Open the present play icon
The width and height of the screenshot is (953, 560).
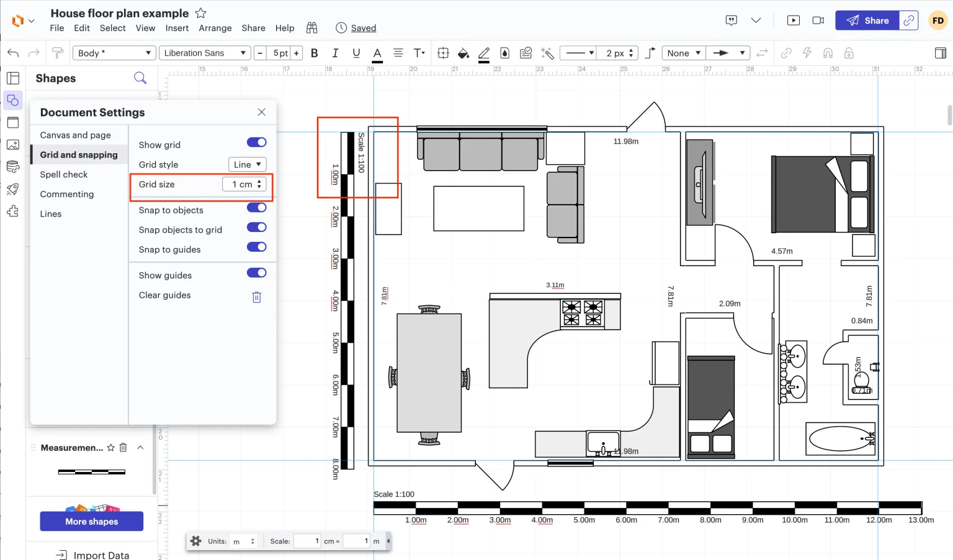click(x=794, y=20)
